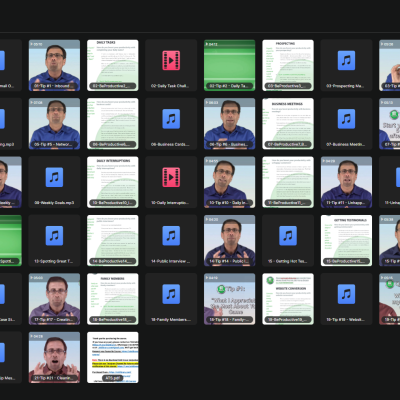
Task: Open the 10-Daily Interruptio... video file icon
Action: (171, 177)
